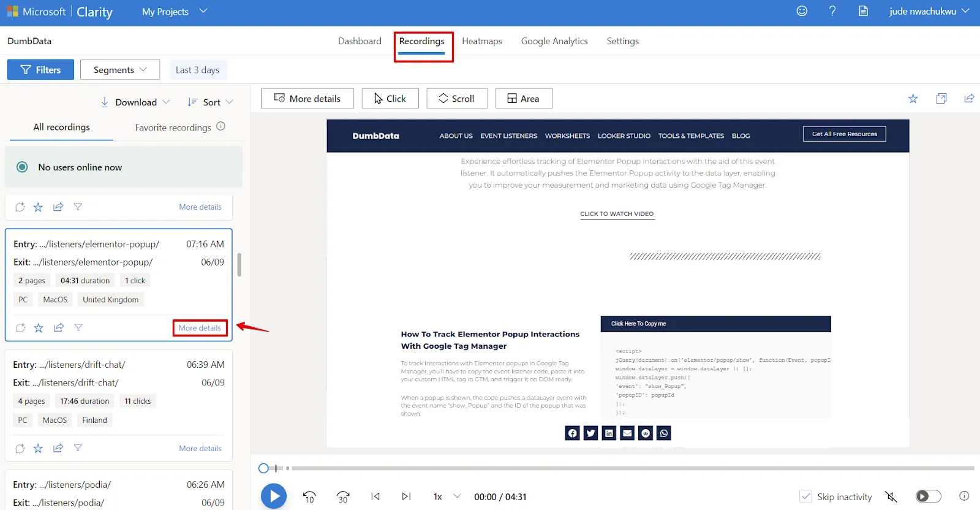Open More details for elementor-popup recording
The image size is (980, 510).
point(200,328)
